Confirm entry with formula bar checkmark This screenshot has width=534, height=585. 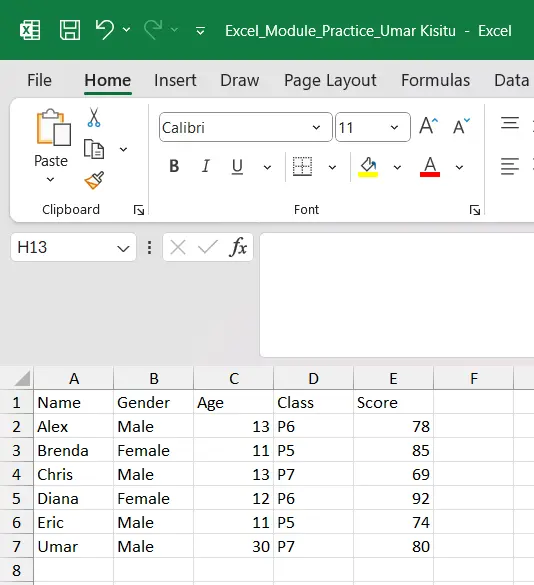[x=208, y=247]
